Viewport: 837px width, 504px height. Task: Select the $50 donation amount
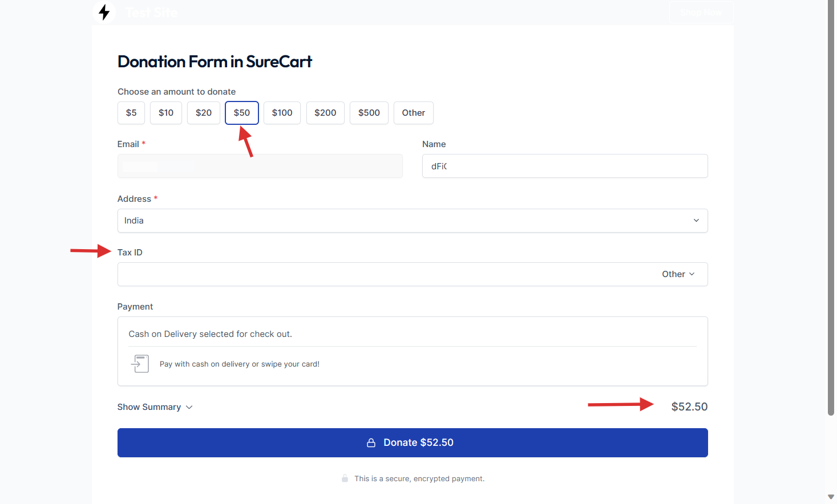tap(242, 113)
